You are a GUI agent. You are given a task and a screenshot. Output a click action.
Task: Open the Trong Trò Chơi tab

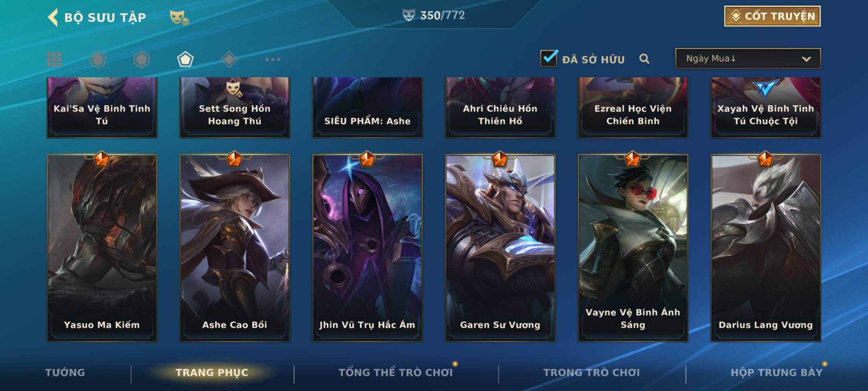592,373
